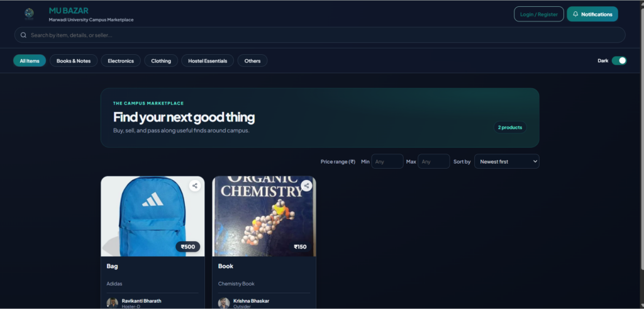Share the Book listing via share icon

(x=306, y=186)
